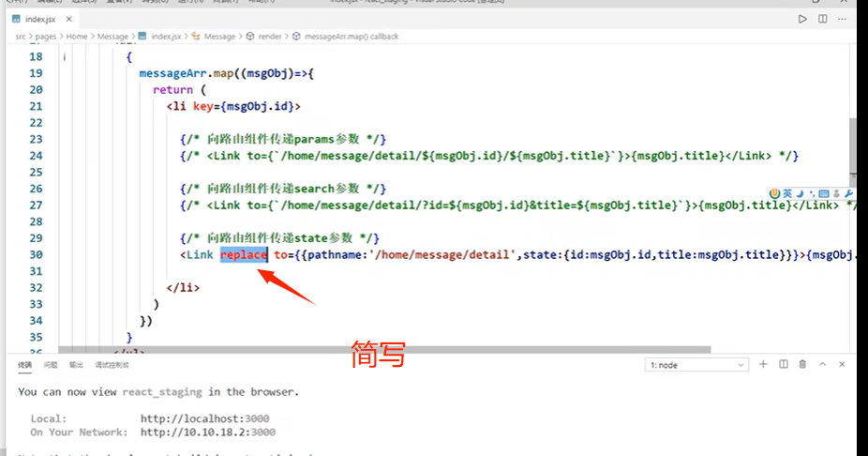Open the http://10.10.18.2:3000 network link
This screenshot has height=456, width=868.
(x=207, y=433)
